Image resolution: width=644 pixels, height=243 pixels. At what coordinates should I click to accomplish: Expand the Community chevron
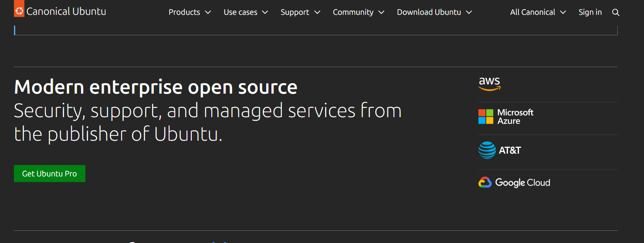point(381,13)
